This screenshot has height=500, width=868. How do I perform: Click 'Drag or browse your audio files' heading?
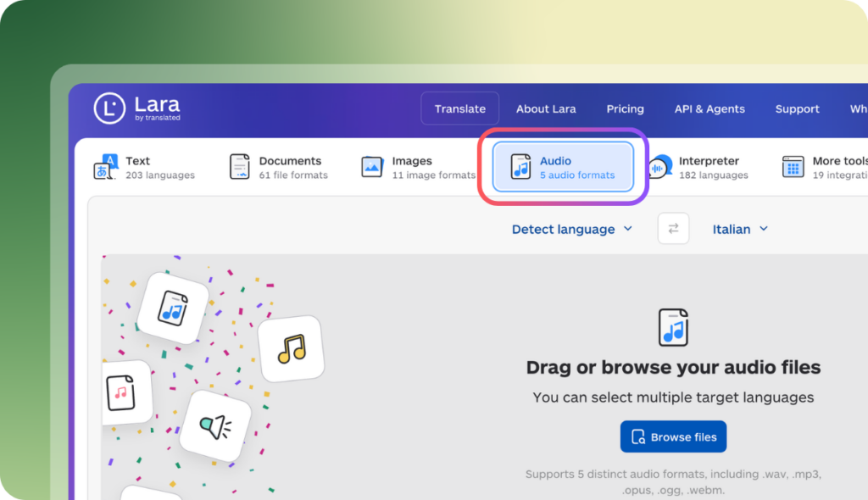pyautogui.click(x=673, y=367)
